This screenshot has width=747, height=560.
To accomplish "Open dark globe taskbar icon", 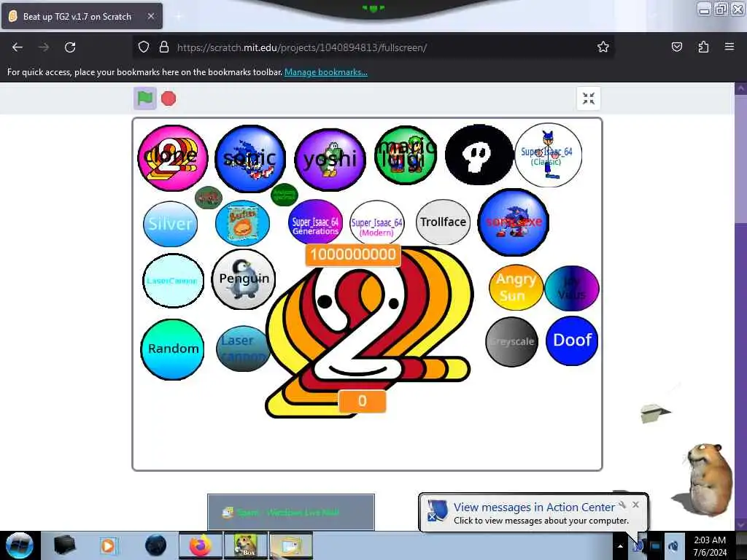I will 156,545.
